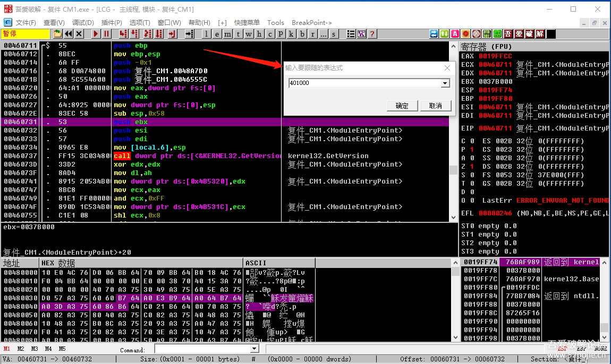Open the Command bar dropdown arrow

click(x=254, y=349)
